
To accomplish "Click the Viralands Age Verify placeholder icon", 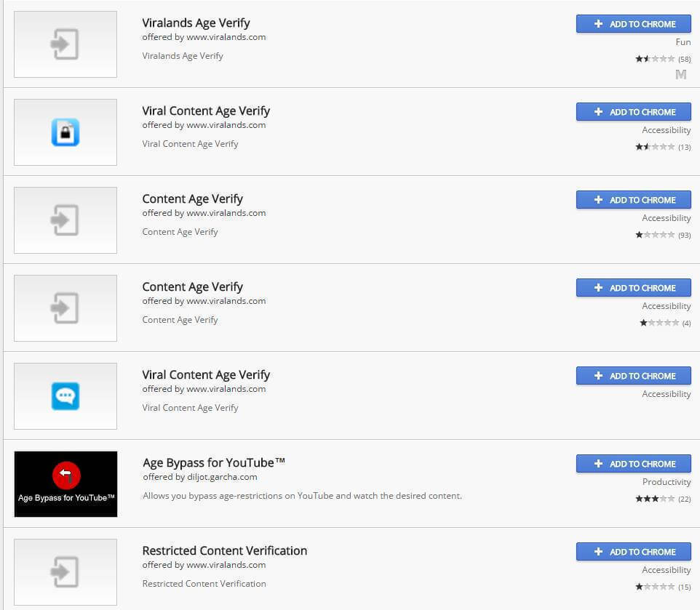I will click(x=65, y=44).
